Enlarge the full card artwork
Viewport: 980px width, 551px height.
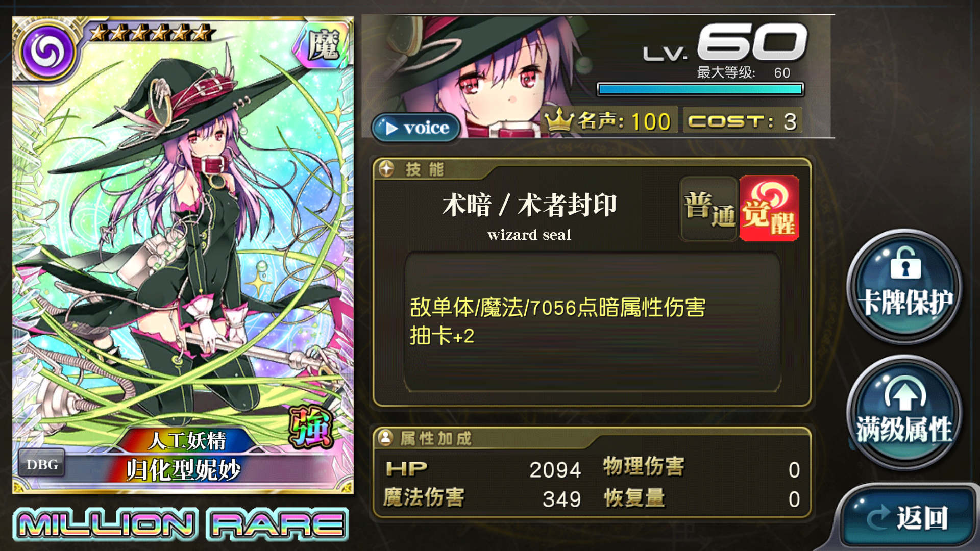pos(183,255)
